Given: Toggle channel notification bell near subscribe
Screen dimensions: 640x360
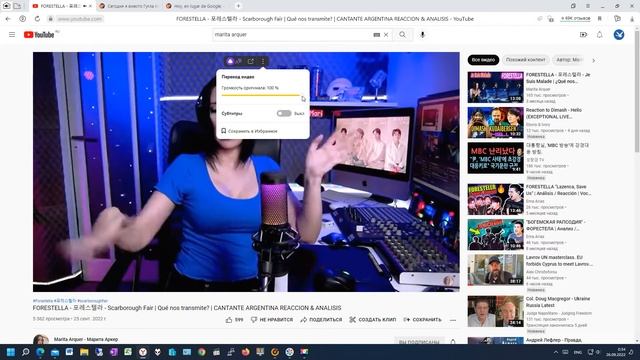Looking at the screenshot, I should 453,342.
